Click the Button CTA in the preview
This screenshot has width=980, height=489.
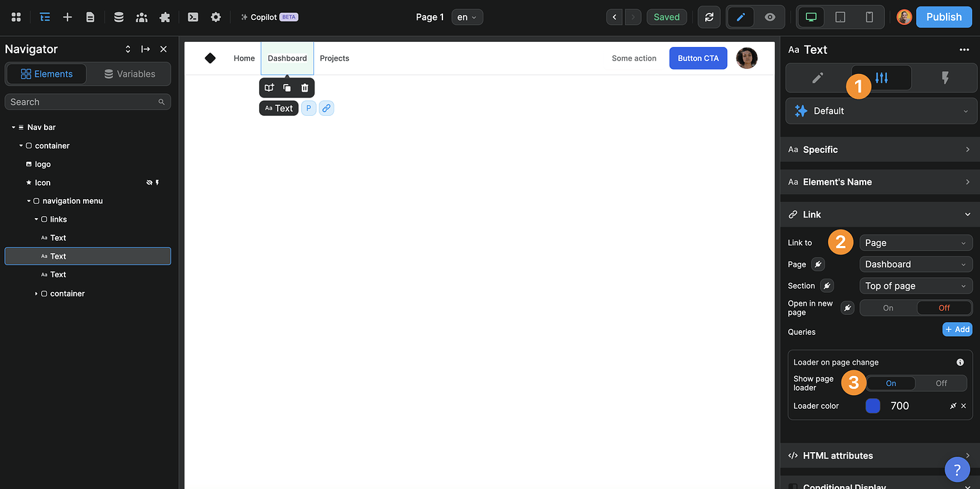(x=697, y=58)
